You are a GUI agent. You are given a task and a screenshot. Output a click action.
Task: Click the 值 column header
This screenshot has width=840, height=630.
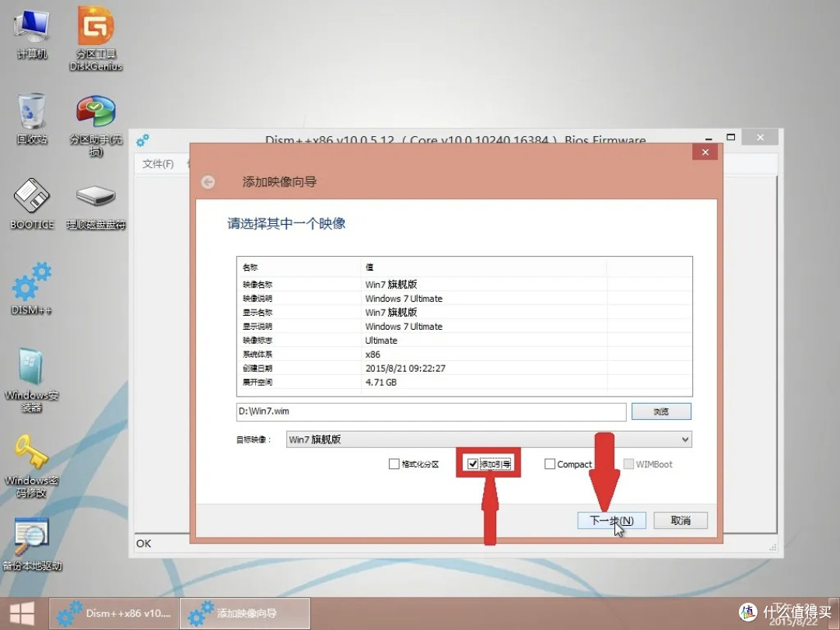click(485, 268)
